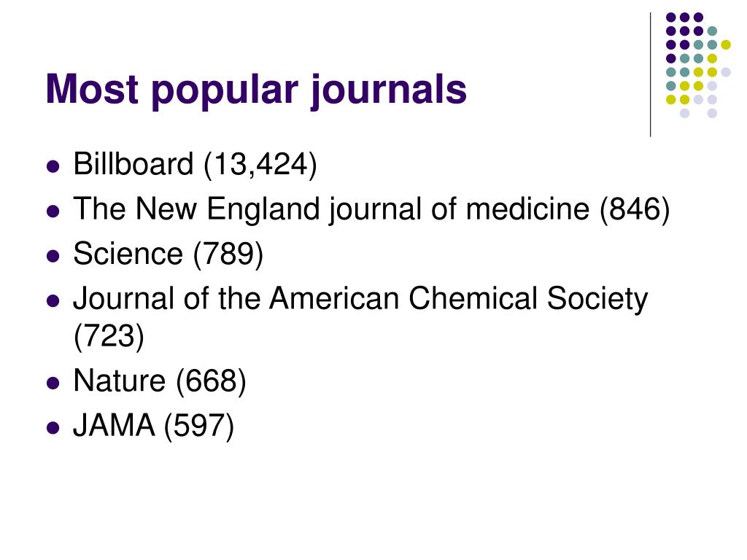The width and height of the screenshot is (747, 560).
Task: Click the bullet point beside JAMA
Action: pos(53,428)
